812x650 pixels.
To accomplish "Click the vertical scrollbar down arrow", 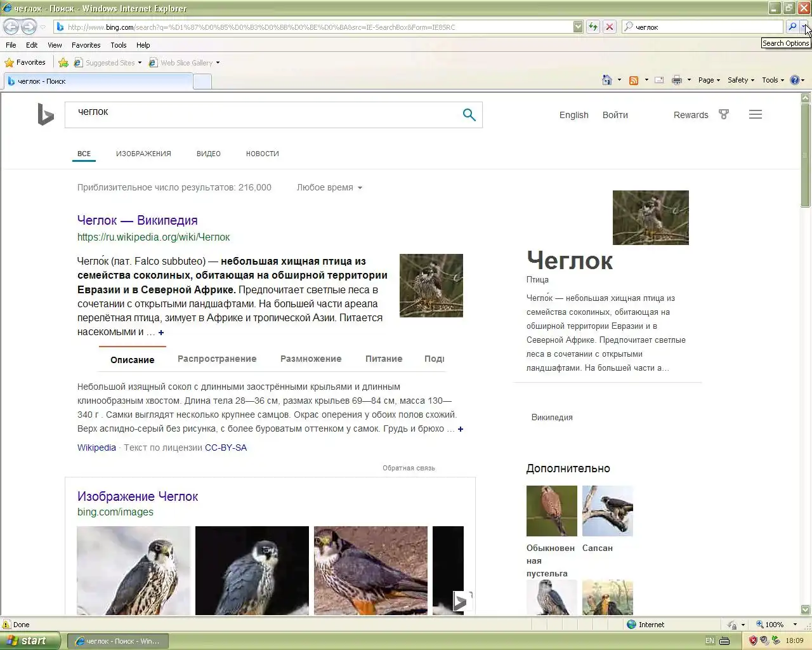I will 806,609.
